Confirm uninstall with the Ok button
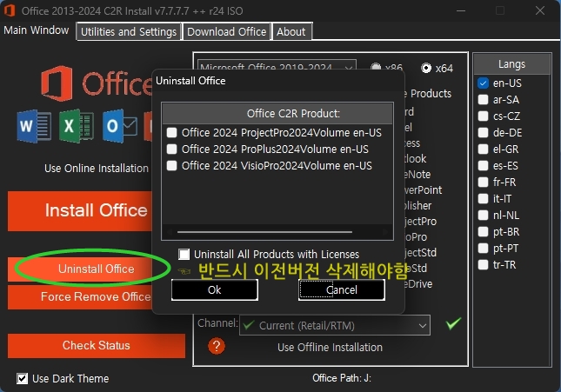 click(x=214, y=289)
